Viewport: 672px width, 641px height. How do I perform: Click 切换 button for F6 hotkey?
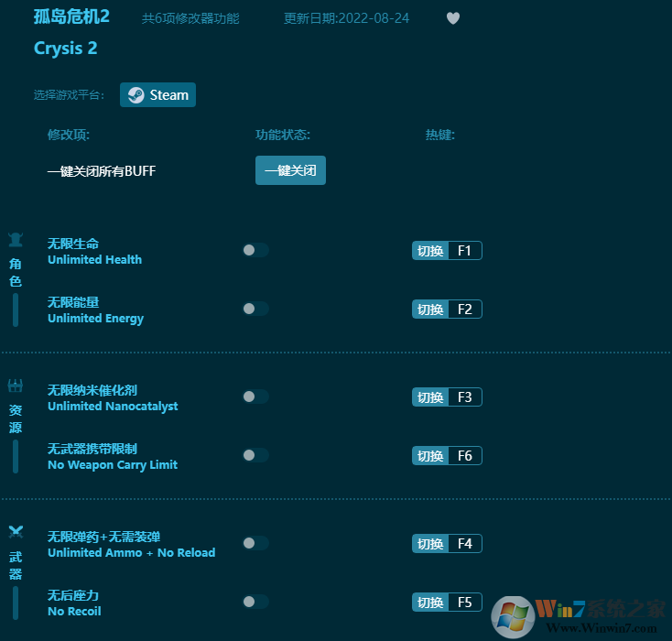[x=430, y=456]
